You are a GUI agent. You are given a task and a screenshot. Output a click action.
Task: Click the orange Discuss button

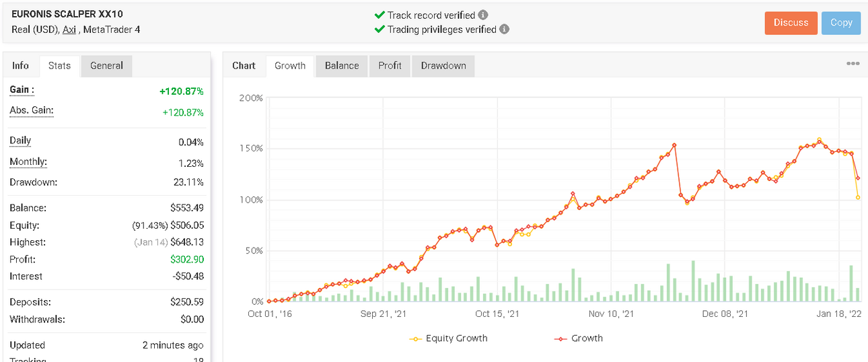coord(791,23)
